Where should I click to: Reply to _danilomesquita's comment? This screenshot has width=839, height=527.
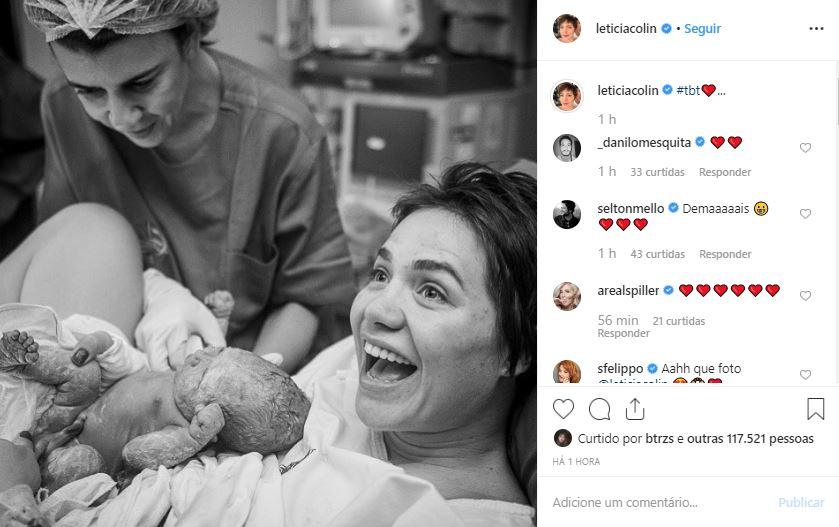click(x=725, y=172)
